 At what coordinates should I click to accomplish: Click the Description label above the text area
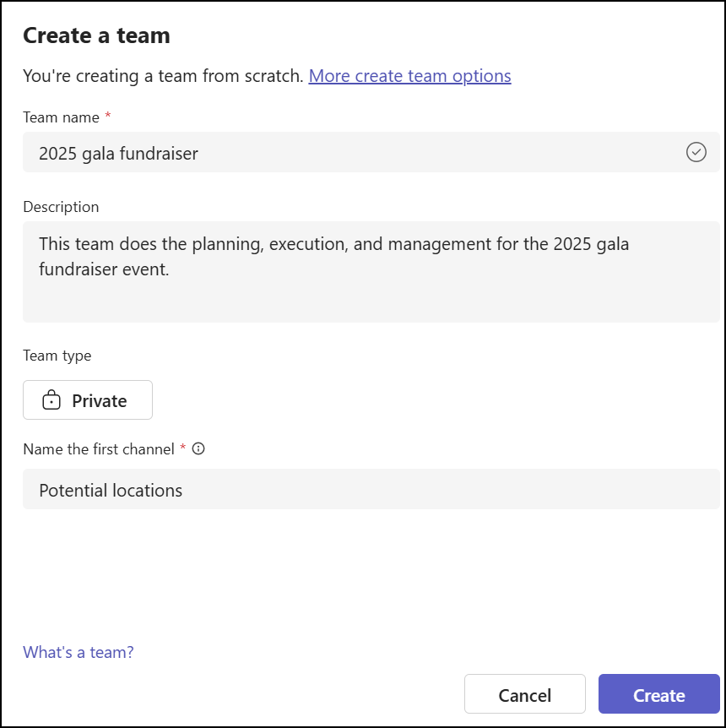click(60, 207)
